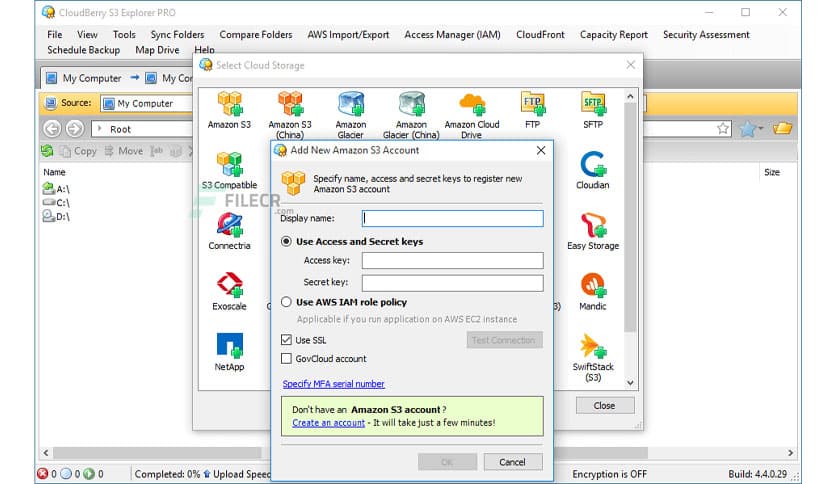Viewport: 836px width, 484px height.
Task: Click the Create an account link
Action: [328, 423]
